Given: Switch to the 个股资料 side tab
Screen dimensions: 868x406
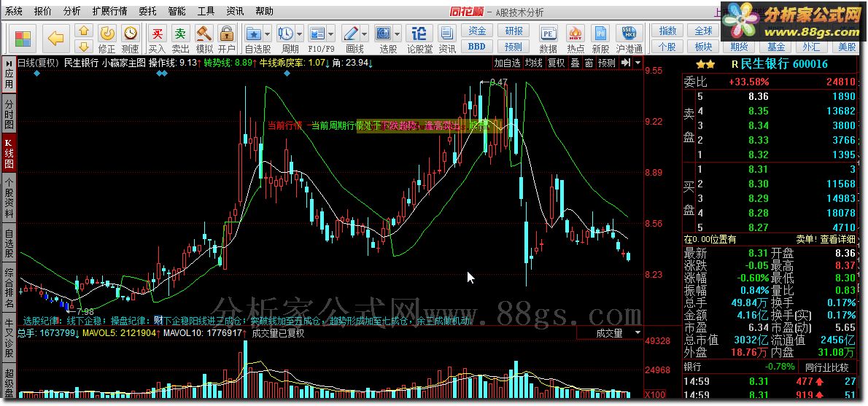Looking at the screenshot, I should click(9, 198).
